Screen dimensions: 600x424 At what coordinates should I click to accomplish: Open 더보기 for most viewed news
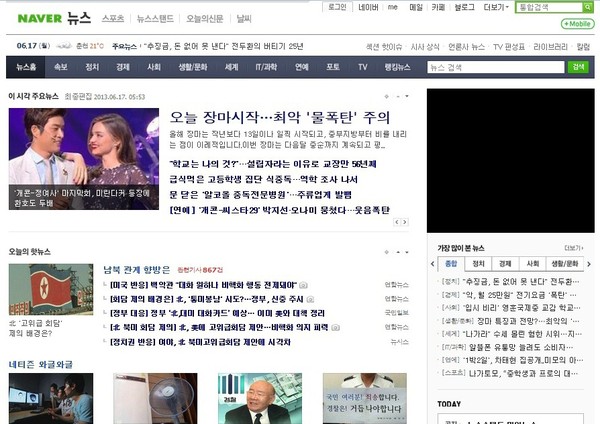pos(573,247)
